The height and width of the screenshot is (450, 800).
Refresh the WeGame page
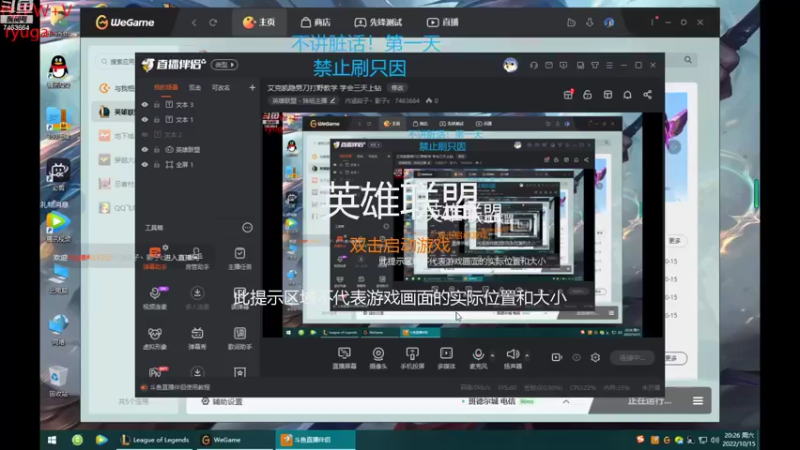coord(213,22)
